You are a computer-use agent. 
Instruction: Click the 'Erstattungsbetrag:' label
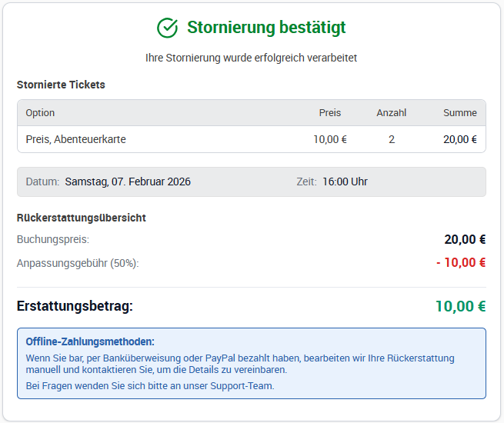tap(75, 306)
